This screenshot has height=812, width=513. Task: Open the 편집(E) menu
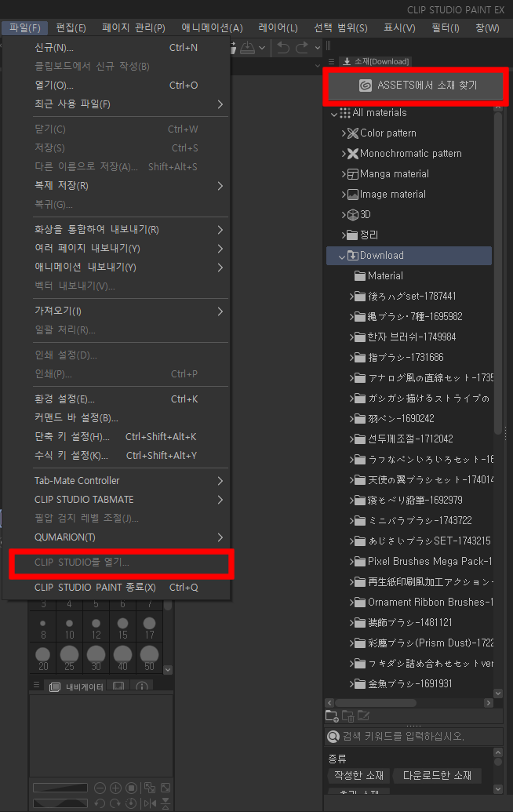[71, 27]
